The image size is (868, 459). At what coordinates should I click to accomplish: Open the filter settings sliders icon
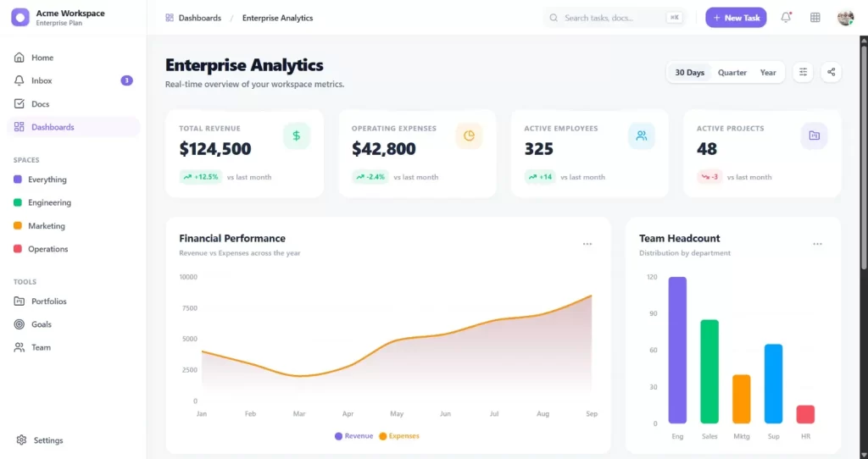(x=803, y=72)
